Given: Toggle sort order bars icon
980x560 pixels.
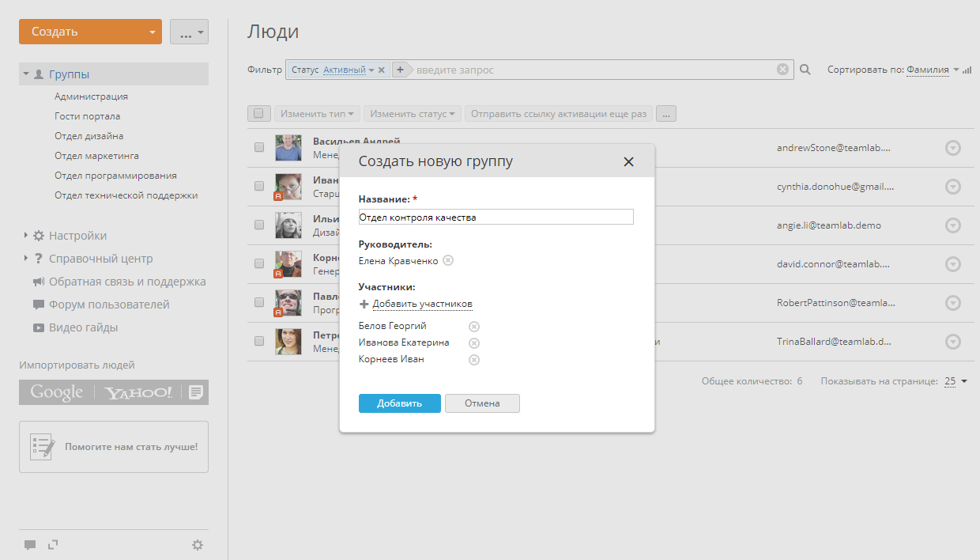Looking at the screenshot, I should (967, 70).
